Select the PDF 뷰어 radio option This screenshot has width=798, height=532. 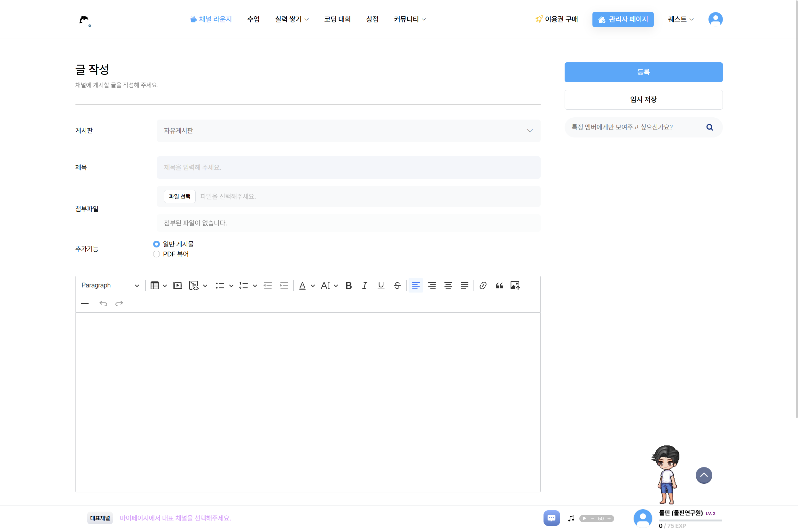156,254
